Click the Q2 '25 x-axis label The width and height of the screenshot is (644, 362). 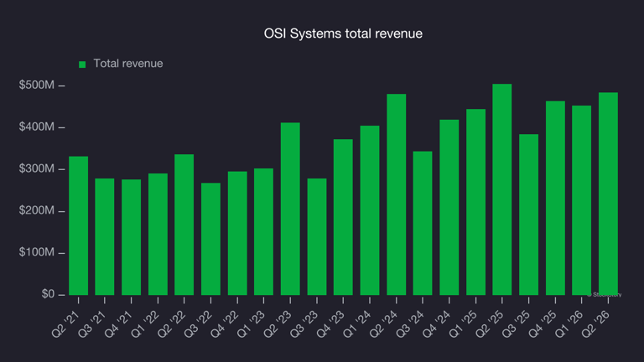pos(489,324)
